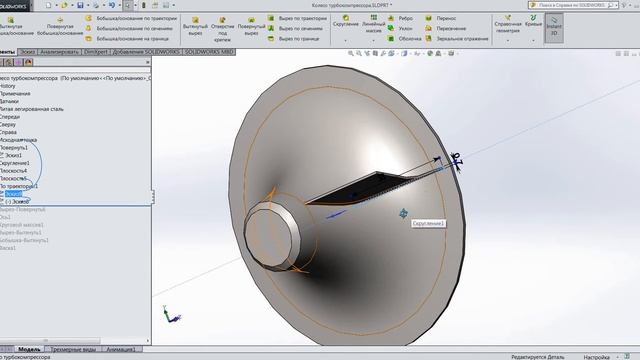Select the Оболочка shell tool
640x360 pixels.
404,39
